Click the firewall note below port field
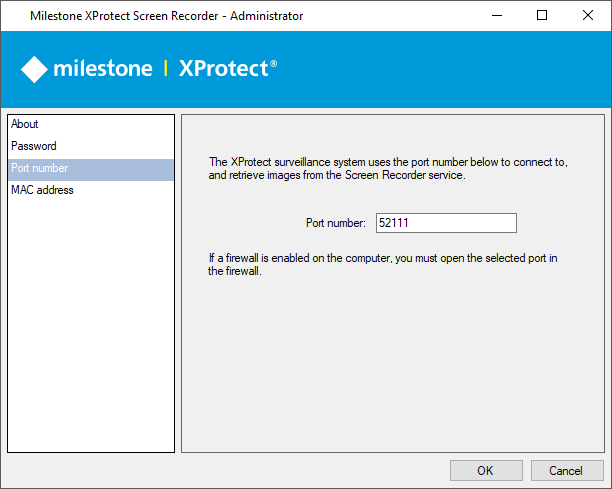 coord(382,265)
